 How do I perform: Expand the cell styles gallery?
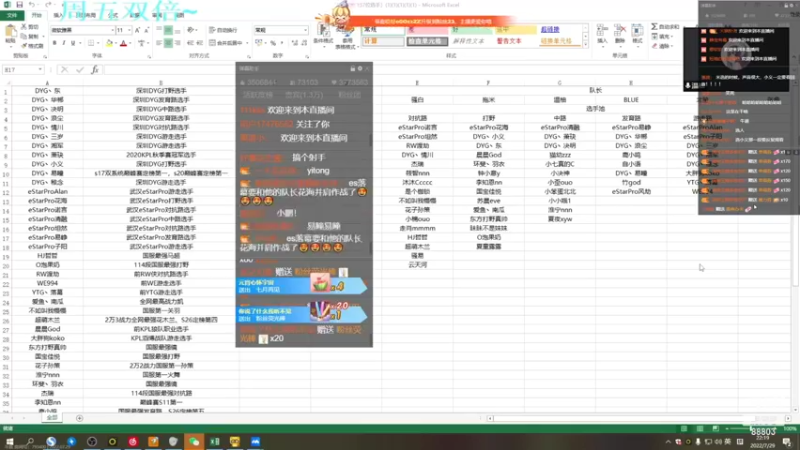pos(585,45)
